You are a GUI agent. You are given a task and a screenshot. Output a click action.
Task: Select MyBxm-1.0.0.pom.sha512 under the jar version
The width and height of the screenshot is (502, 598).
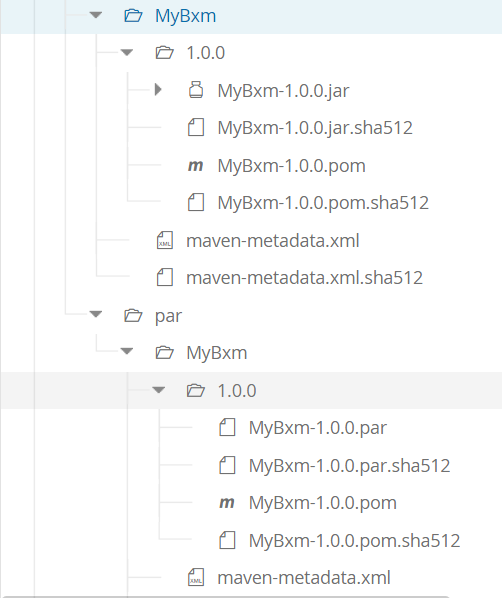(x=323, y=203)
